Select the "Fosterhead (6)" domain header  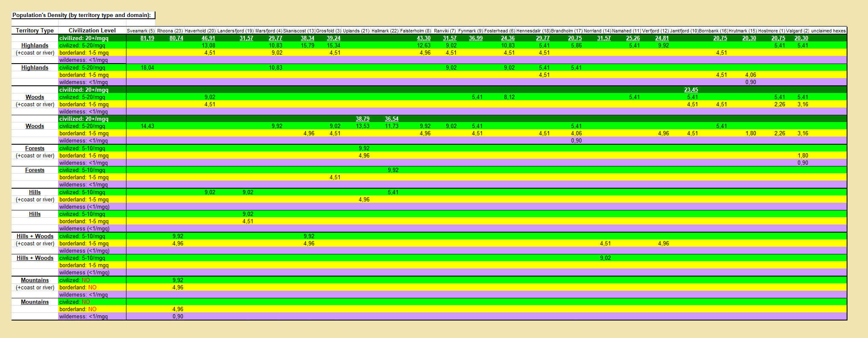[x=499, y=31]
